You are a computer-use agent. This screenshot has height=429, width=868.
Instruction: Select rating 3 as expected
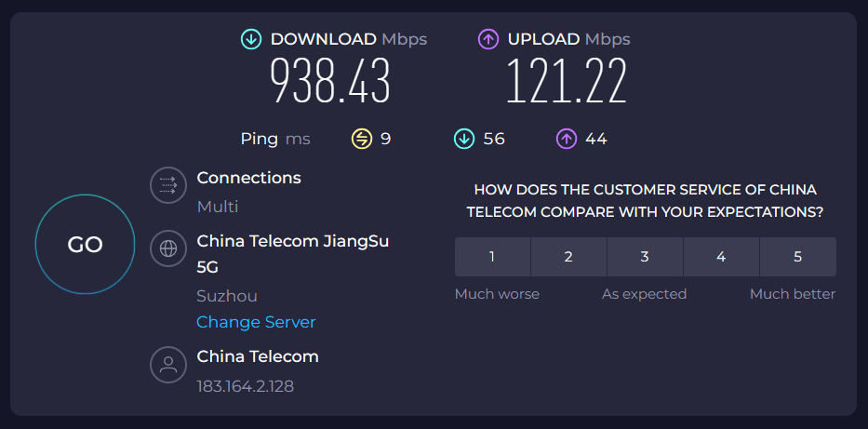coord(645,257)
